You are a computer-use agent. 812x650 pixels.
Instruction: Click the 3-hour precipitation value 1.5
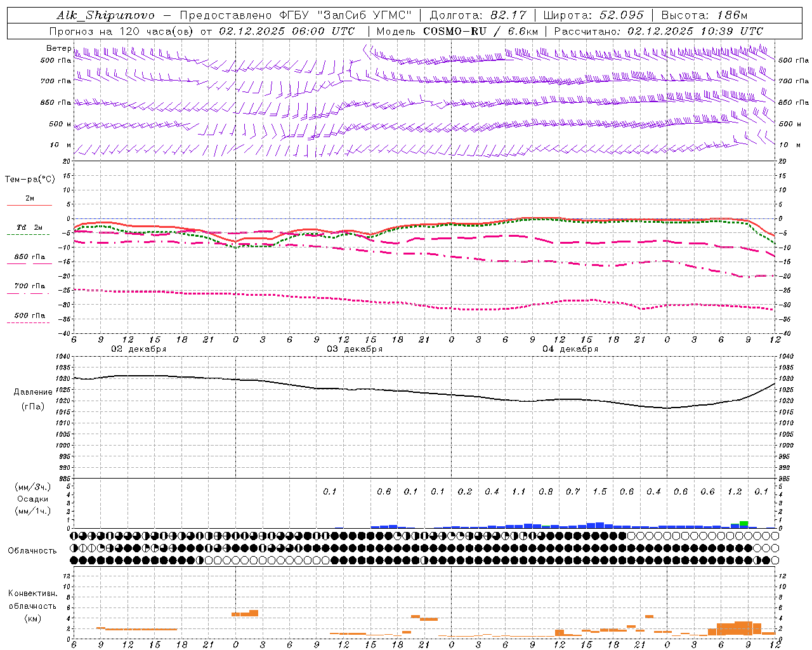point(599,491)
